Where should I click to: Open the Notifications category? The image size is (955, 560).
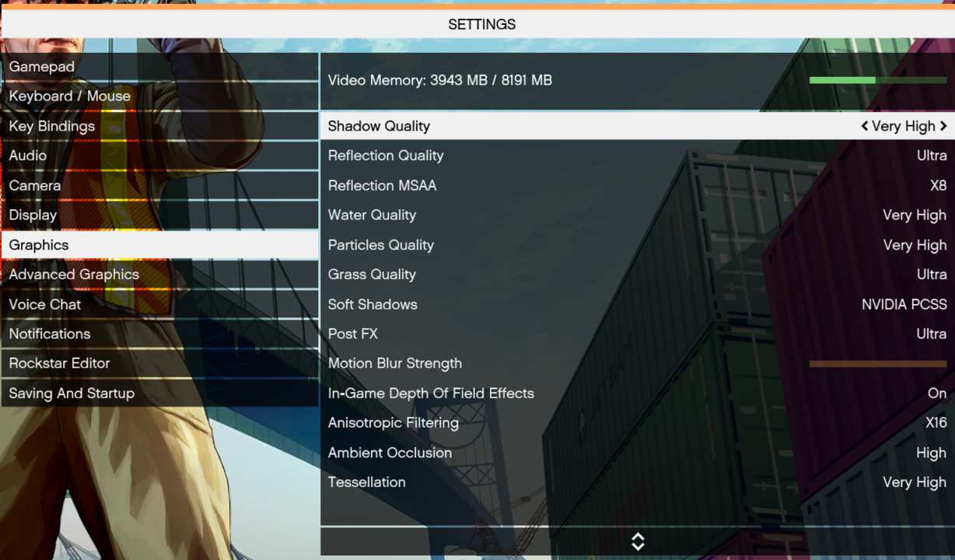coord(159,334)
